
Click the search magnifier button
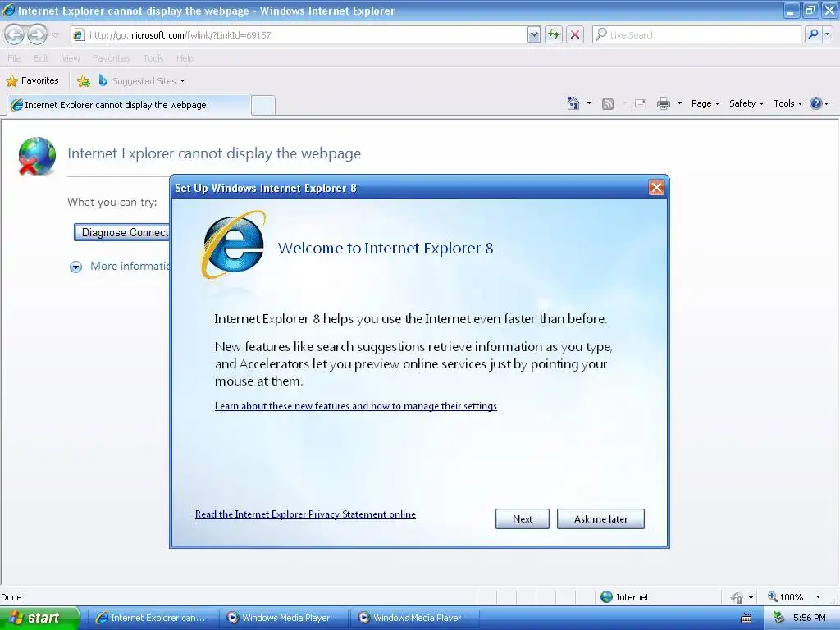point(813,34)
